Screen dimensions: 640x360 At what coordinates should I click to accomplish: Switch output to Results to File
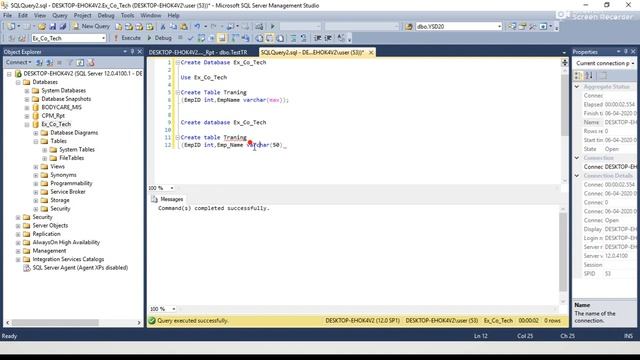(x=280, y=38)
